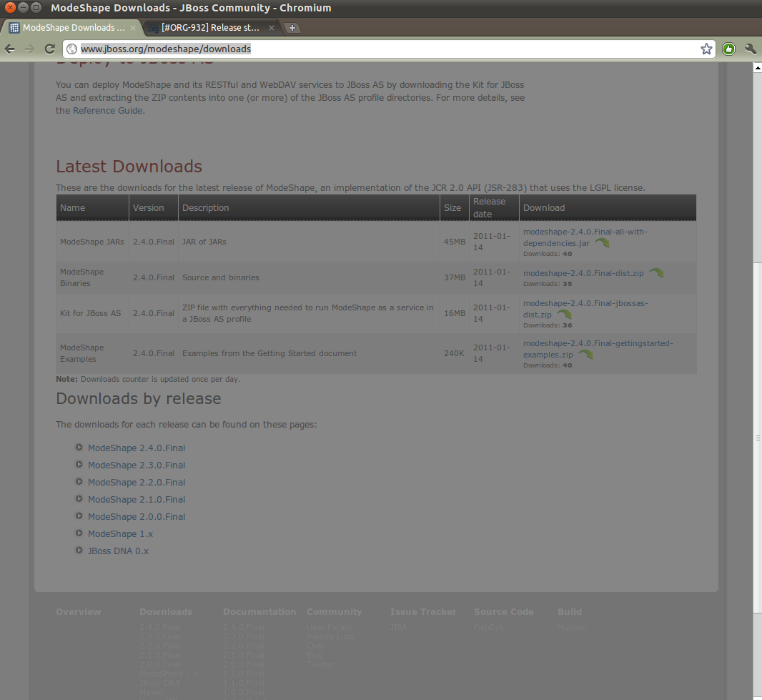
Task: Reload the ModeShape downloads page
Action: click(x=49, y=49)
